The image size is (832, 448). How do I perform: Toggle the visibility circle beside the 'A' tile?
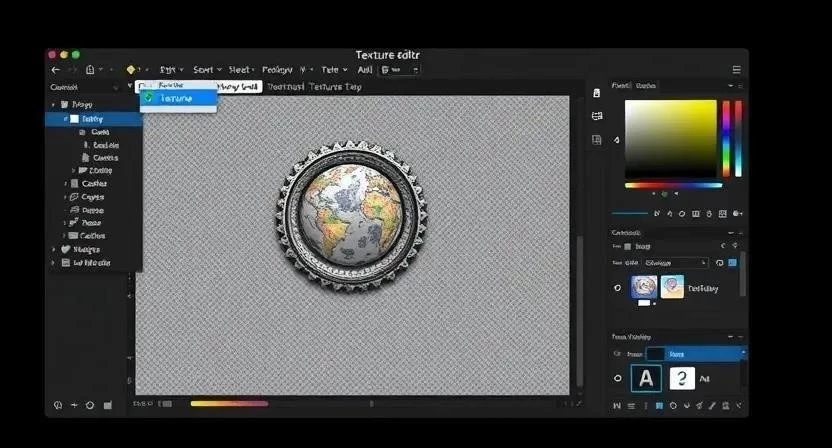click(618, 379)
